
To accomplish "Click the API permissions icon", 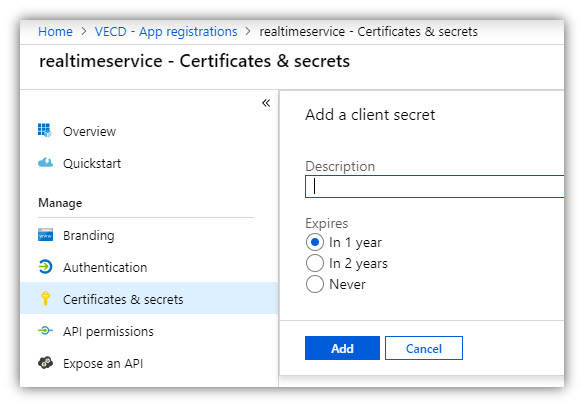I will coord(45,331).
